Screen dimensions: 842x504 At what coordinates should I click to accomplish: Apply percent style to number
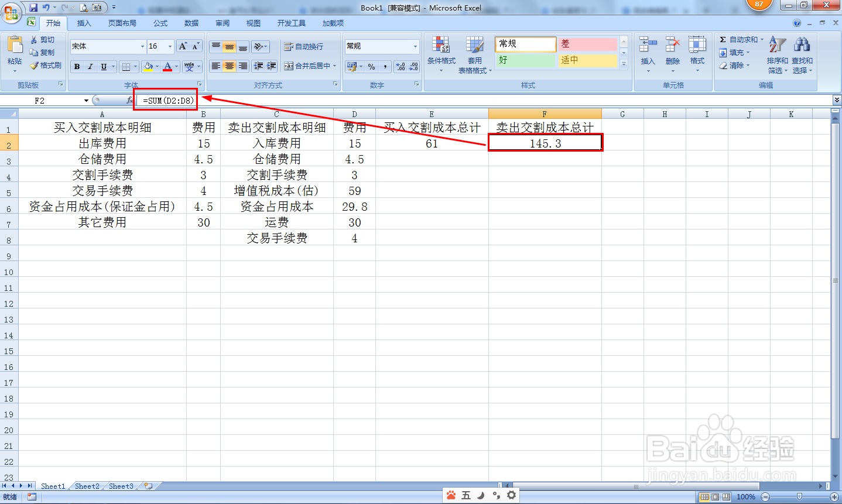point(371,67)
